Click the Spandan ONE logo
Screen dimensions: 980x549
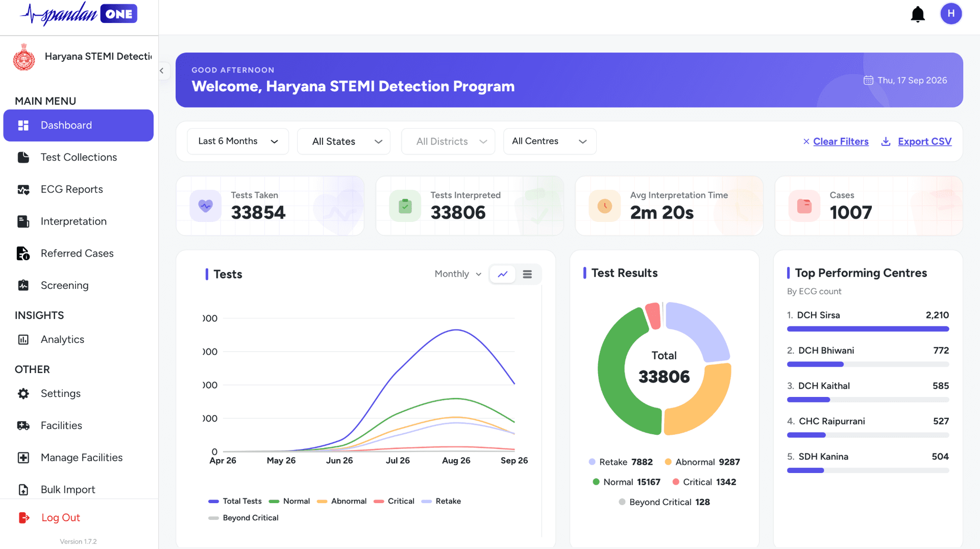(79, 14)
